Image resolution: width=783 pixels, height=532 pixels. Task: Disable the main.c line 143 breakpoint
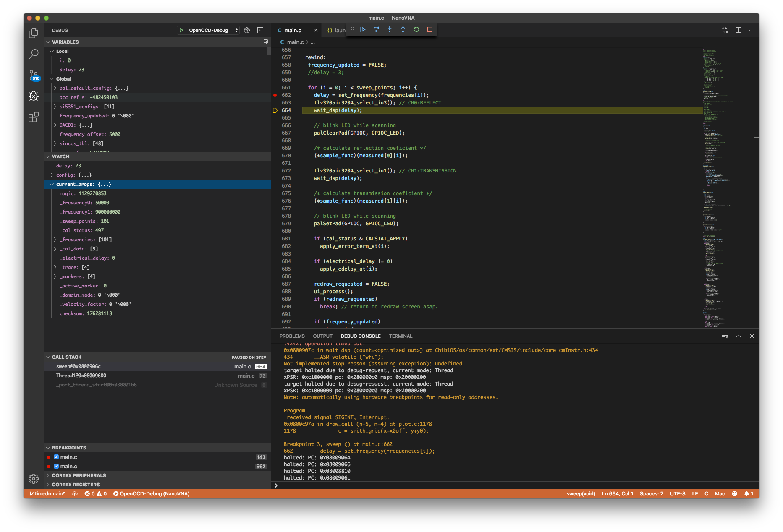click(x=56, y=457)
